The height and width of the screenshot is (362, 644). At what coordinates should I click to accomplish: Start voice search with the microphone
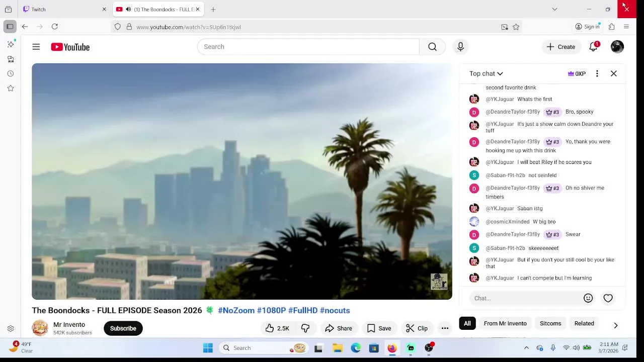coord(460,47)
